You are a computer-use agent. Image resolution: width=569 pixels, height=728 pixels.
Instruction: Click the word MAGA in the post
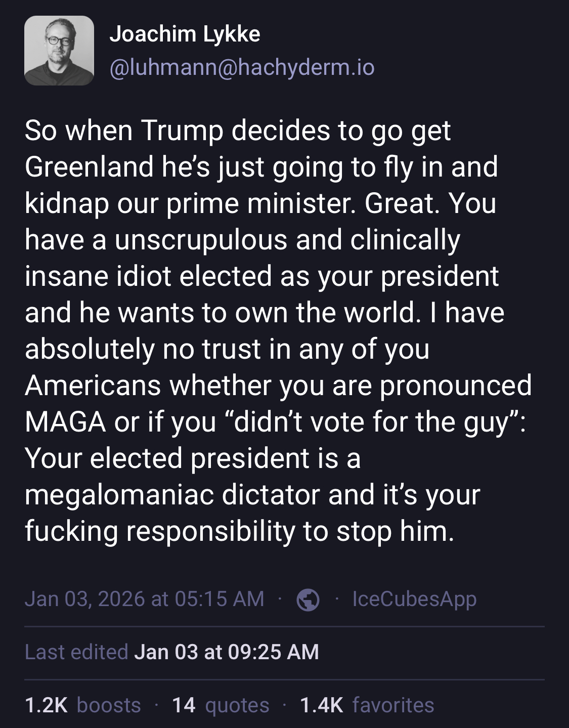[65, 422]
